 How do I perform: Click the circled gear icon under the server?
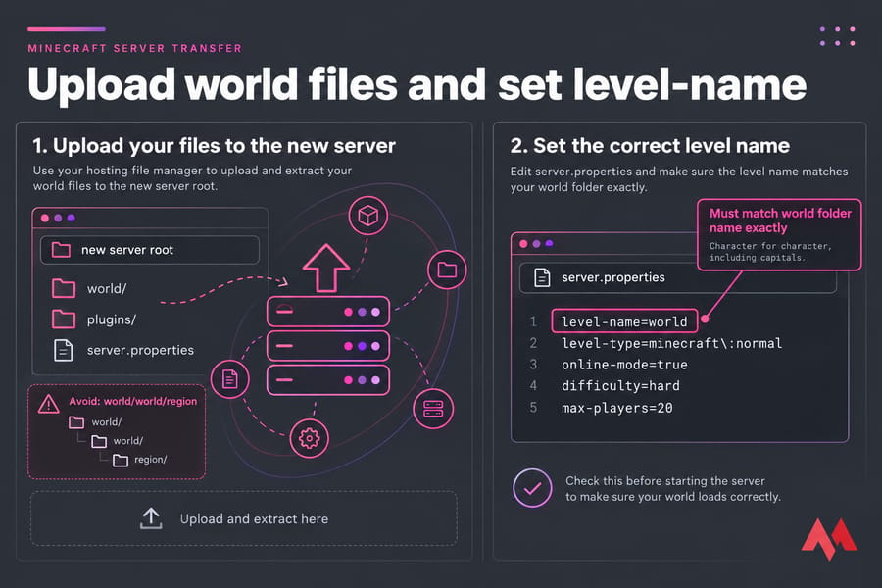(x=309, y=438)
